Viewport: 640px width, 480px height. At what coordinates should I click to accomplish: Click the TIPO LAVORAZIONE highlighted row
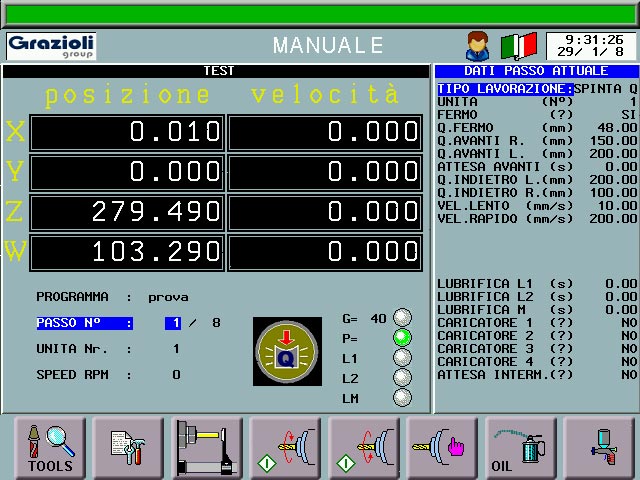537,88
